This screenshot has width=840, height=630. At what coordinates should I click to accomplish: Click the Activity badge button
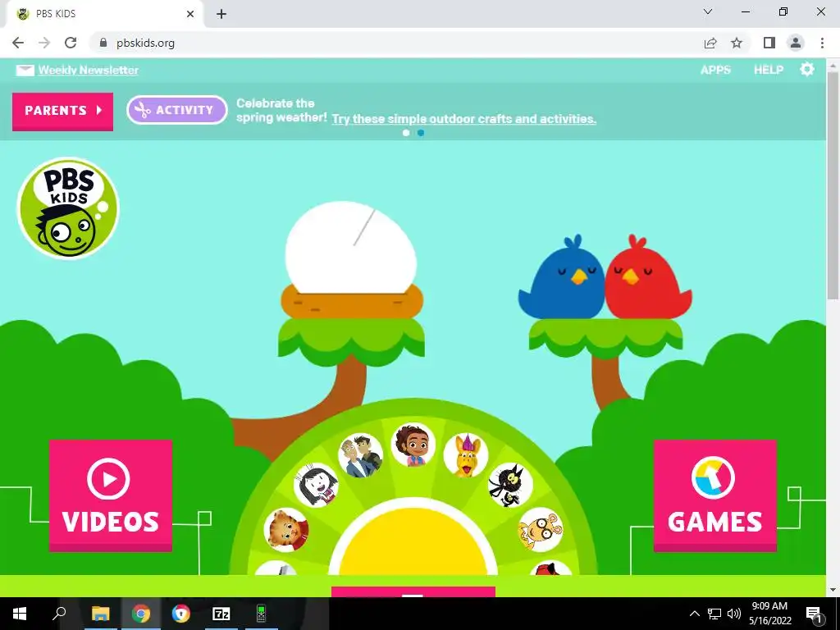coord(177,110)
